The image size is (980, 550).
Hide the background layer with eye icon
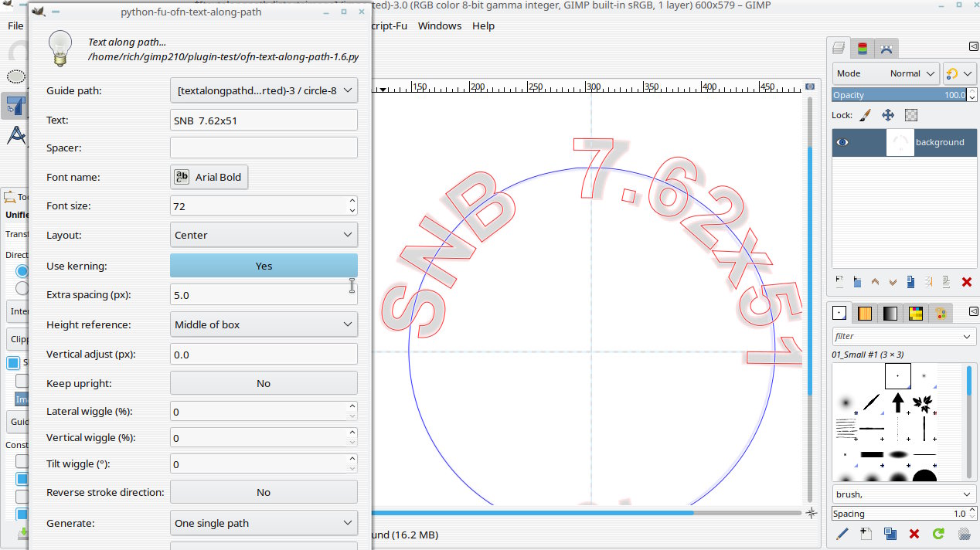(x=842, y=142)
